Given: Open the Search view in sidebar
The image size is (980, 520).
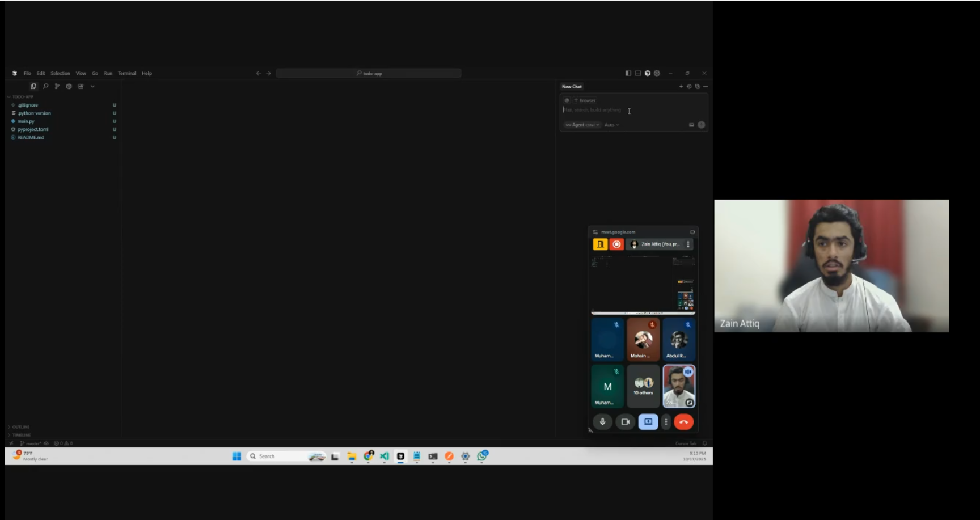Looking at the screenshot, I should (x=45, y=86).
